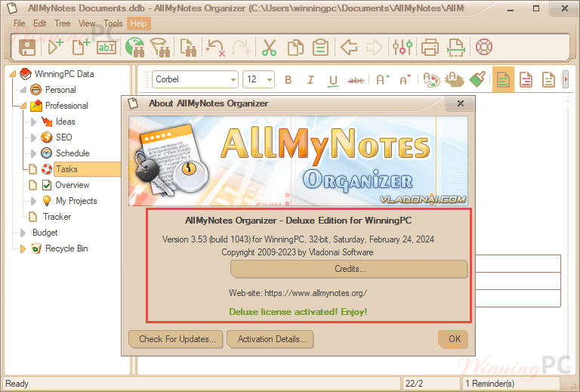
Task: Expand the Budget node
Action: [x=23, y=233]
